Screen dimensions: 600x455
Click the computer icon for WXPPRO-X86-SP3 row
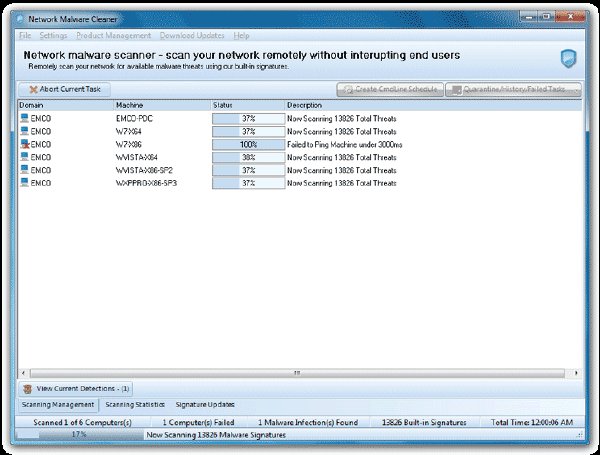pyautogui.click(x=24, y=183)
